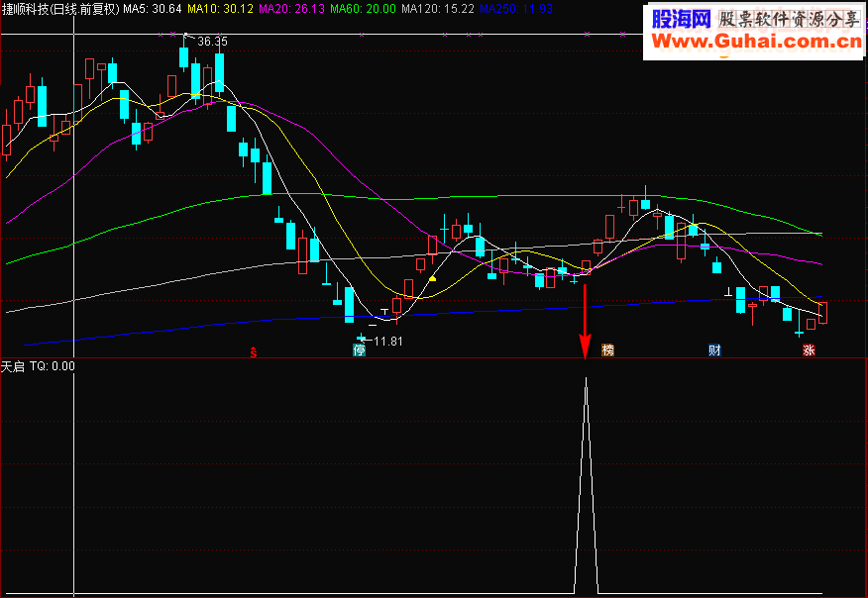The image size is (868, 598).
Task: Select the 天启 TQ: 0.00 indicator label
Action: coord(38,366)
